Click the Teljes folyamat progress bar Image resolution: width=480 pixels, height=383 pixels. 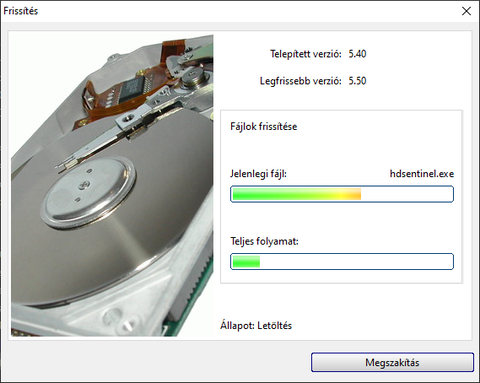pyautogui.click(x=342, y=261)
